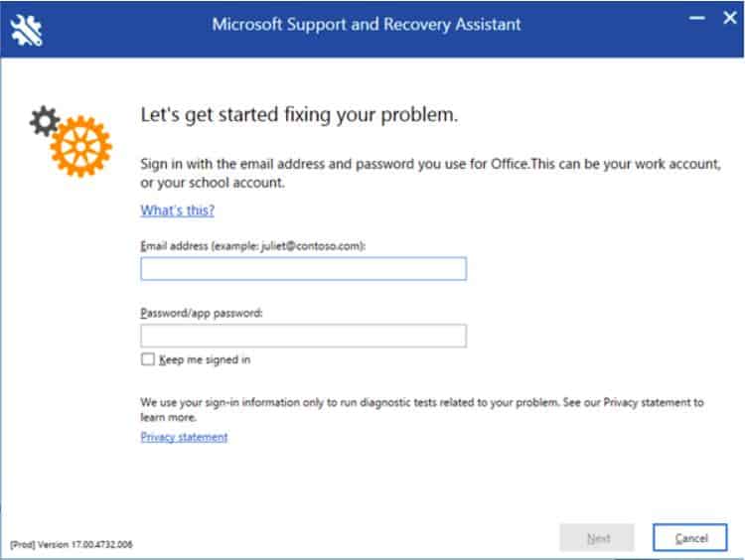Click the diagnostic tests privacy notice text
The image size is (745, 560).
(422, 409)
